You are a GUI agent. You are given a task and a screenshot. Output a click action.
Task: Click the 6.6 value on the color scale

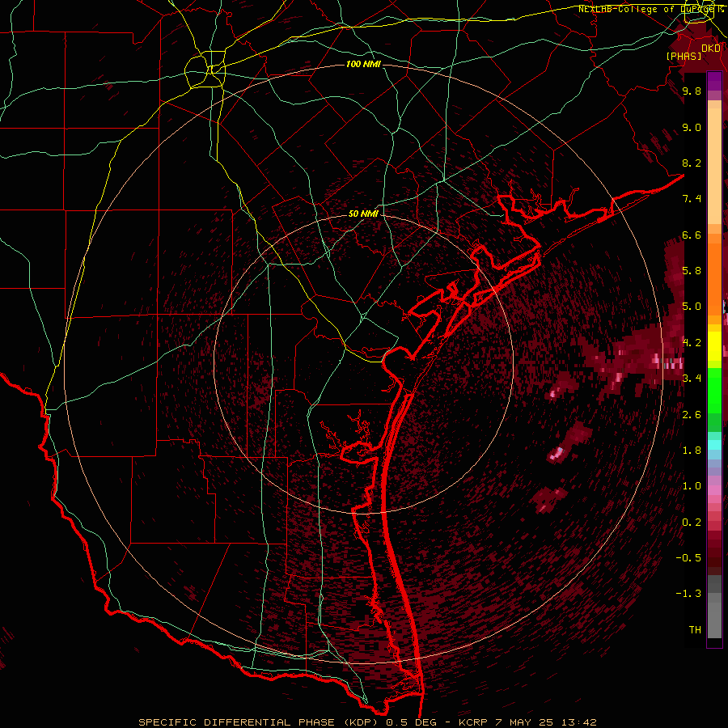pyautogui.click(x=692, y=235)
